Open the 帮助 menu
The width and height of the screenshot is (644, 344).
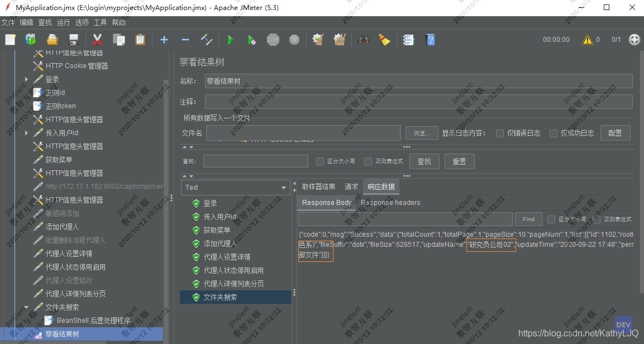coord(119,22)
